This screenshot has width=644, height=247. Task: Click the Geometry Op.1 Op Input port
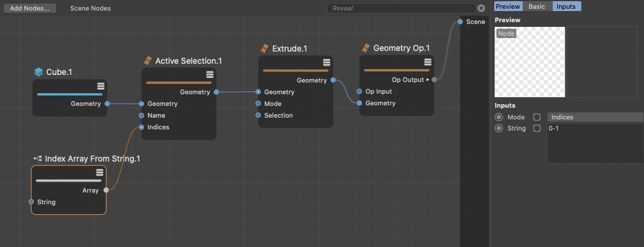tap(359, 91)
